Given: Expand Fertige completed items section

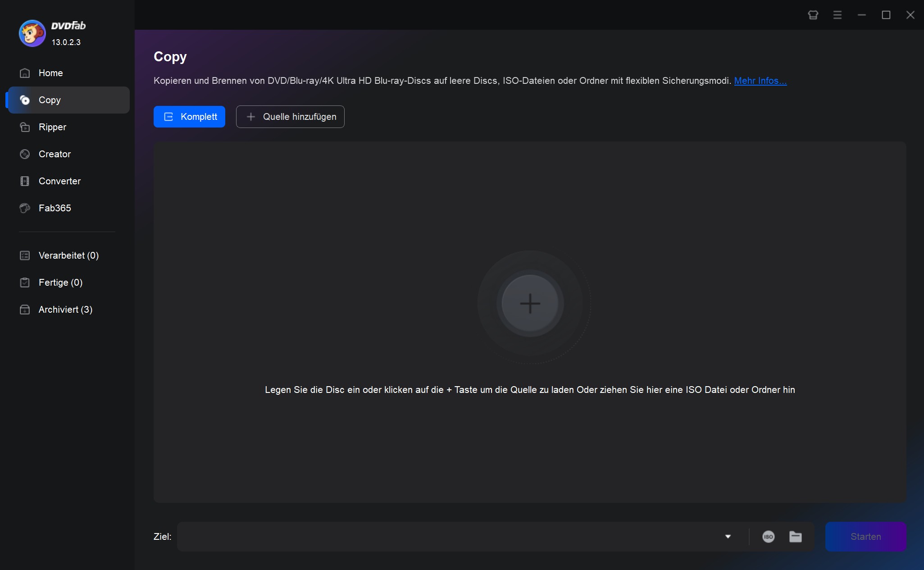Looking at the screenshot, I should click(x=60, y=282).
